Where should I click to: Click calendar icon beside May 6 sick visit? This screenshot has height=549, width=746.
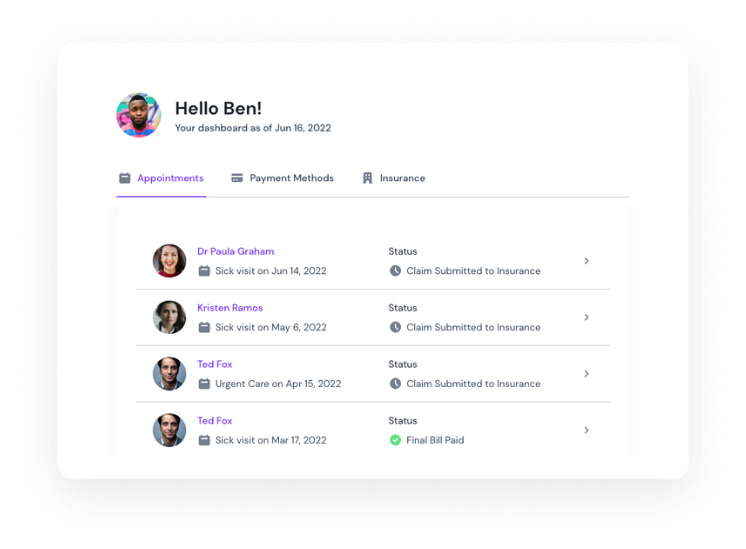click(x=204, y=327)
